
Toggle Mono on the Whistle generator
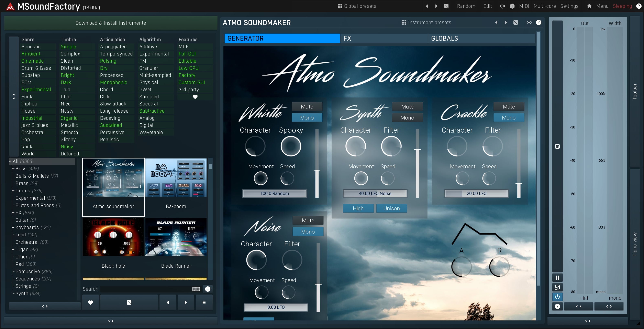point(307,118)
